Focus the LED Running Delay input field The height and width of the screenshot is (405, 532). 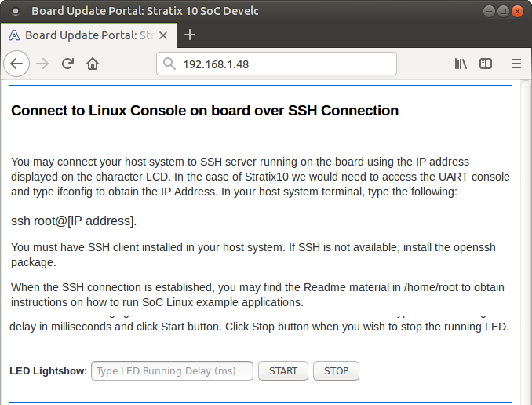[173, 371]
